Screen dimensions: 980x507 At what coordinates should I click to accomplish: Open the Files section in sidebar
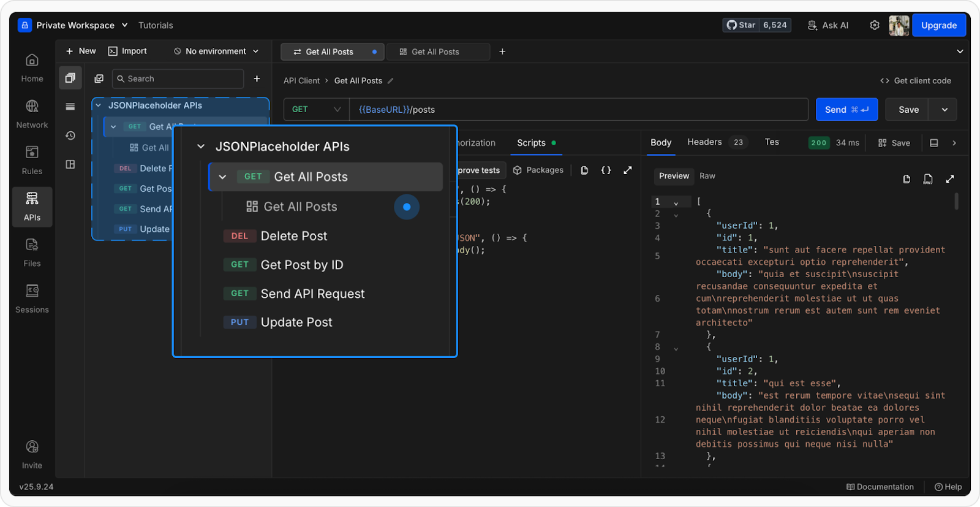(32, 252)
